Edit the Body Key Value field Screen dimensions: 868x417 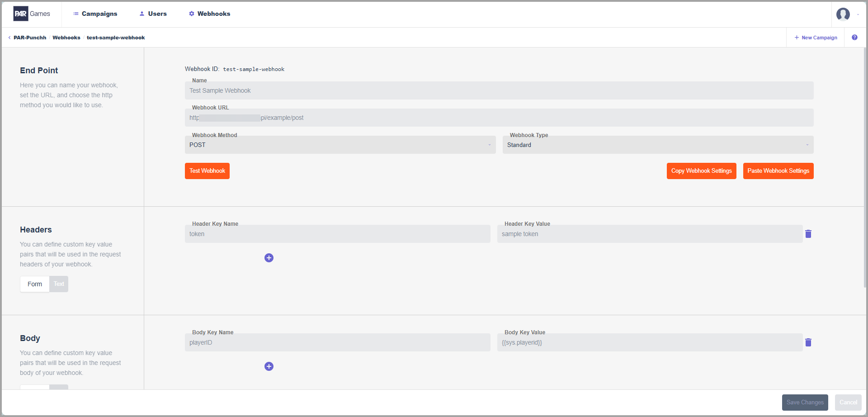tap(650, 342)
